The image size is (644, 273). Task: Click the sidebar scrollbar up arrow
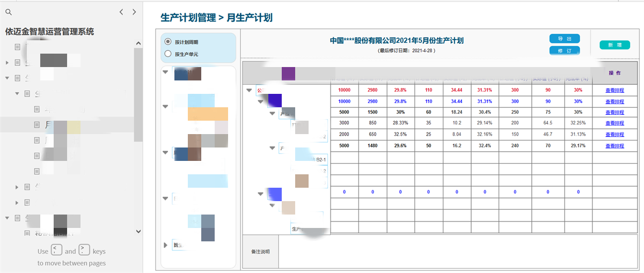(x=138, y=43)
